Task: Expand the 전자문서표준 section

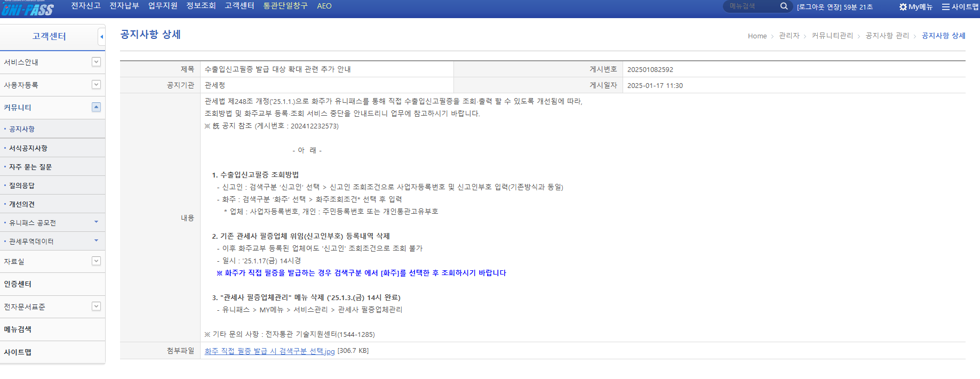Action: pyautogui.click(x=96, y=307)
